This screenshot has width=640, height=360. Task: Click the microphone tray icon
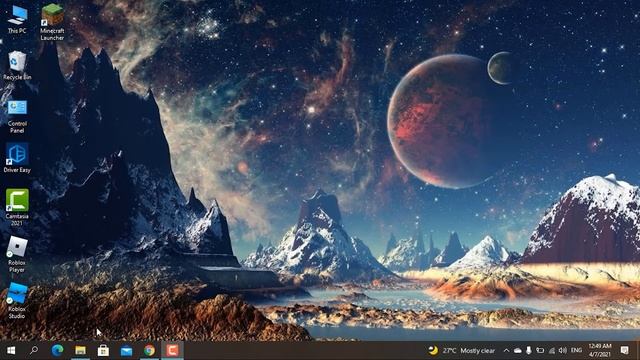click(x=529, y=351)
